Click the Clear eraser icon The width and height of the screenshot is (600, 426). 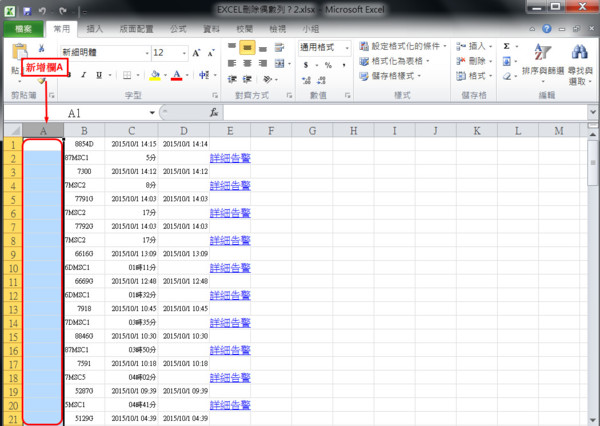[x=507, y=76]
